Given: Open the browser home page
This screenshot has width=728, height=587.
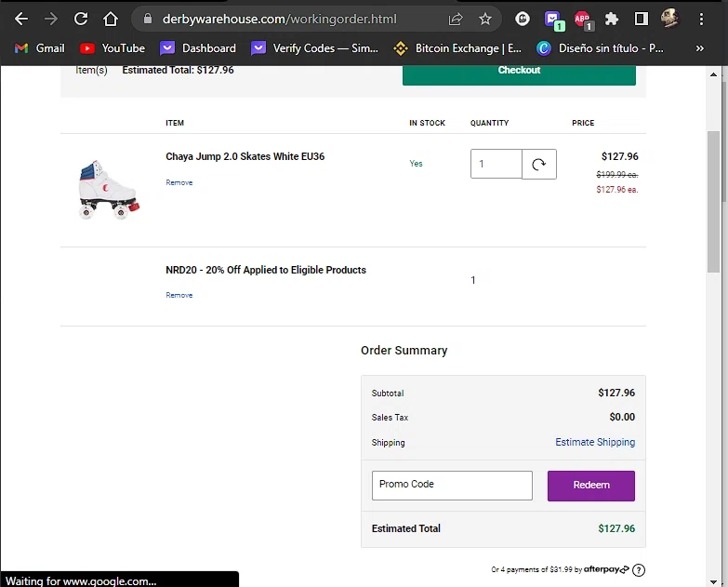Looking at the screenshot, I should coord(111,19).
